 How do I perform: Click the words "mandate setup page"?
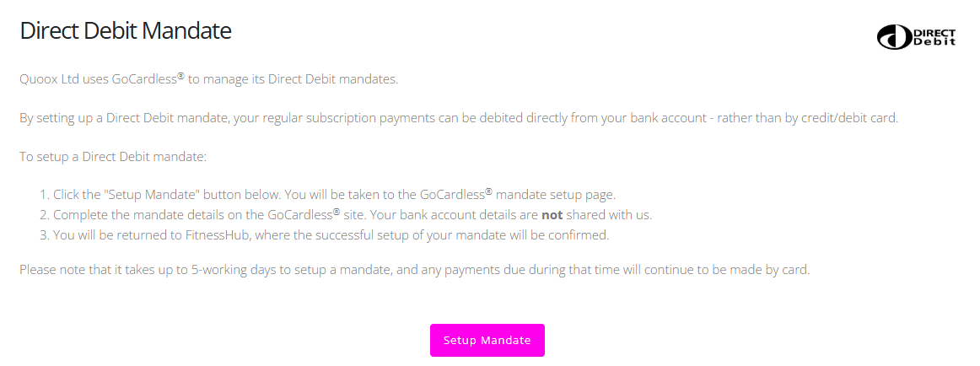click(x=557, y=195)
